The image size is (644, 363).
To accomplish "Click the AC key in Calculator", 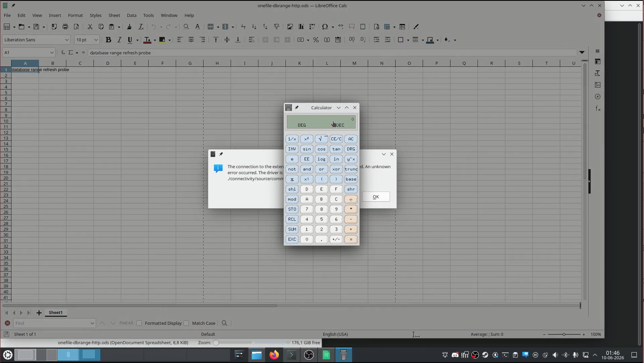I will (x=351, y=139).
